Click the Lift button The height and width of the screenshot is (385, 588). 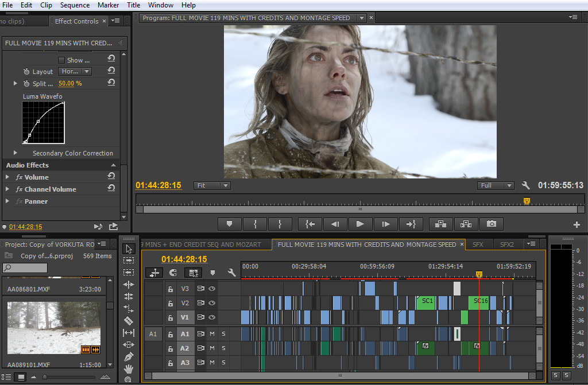440,224
